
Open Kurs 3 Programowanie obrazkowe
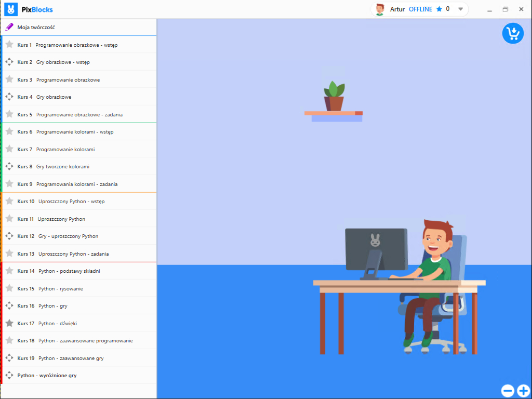68,79
